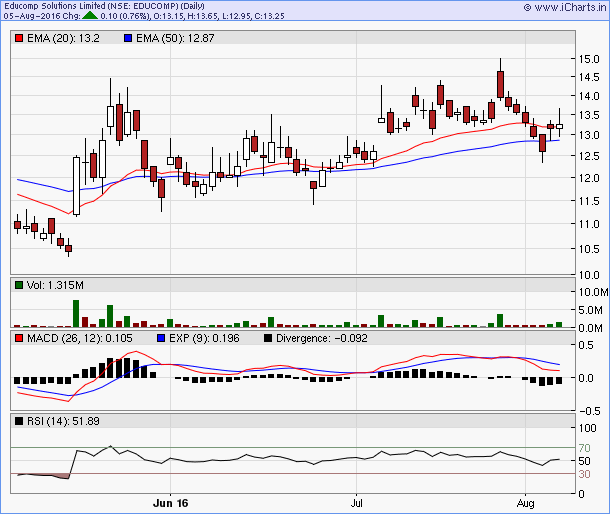Click the change value '0.10 (0.76%)'
The image size is (610, 514).
125,16
